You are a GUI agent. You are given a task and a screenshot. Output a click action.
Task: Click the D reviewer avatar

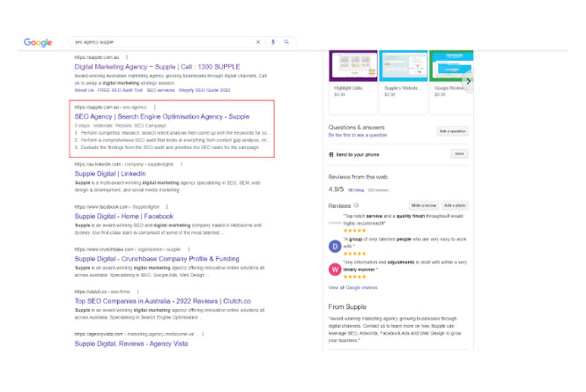[x=335, y=247]
